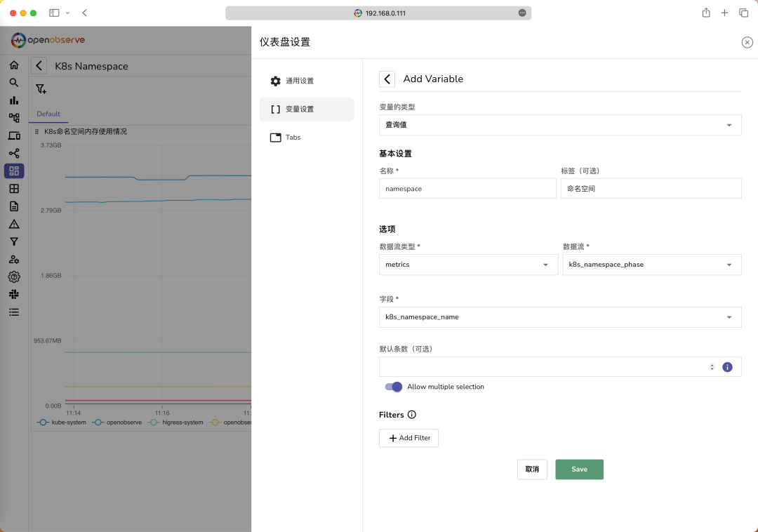The width and height of the screenshot is (758, 532).
Task: Click Safari's Share button
Action: pos(706,13)
